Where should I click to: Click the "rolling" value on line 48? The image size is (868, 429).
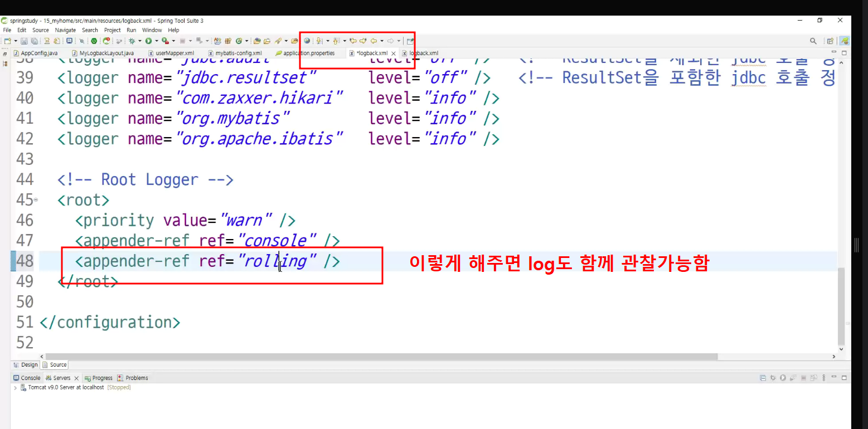click(x=278, y=261)
